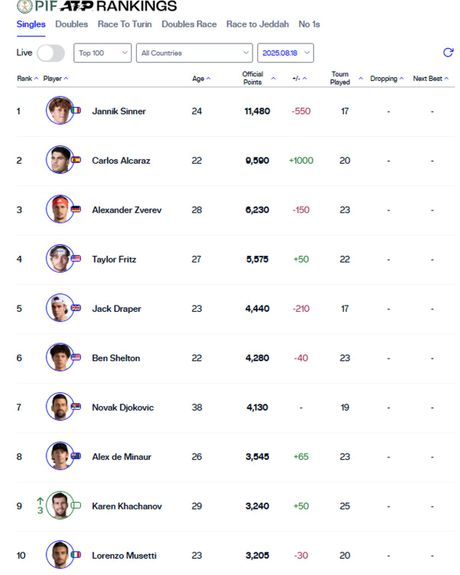The height and width of the screenshot is (575, 460).
Task: Select the Race to Jeddah tab
Action: [x=258, y=24]
